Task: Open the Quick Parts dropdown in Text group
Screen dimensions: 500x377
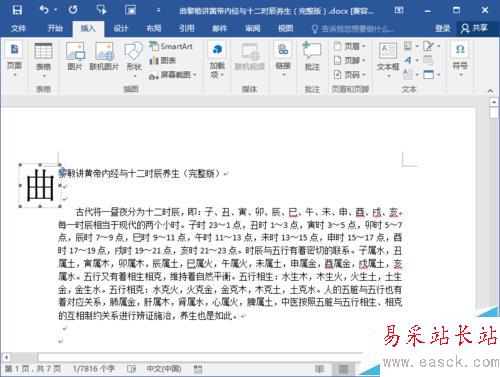Action: [410, 46]
